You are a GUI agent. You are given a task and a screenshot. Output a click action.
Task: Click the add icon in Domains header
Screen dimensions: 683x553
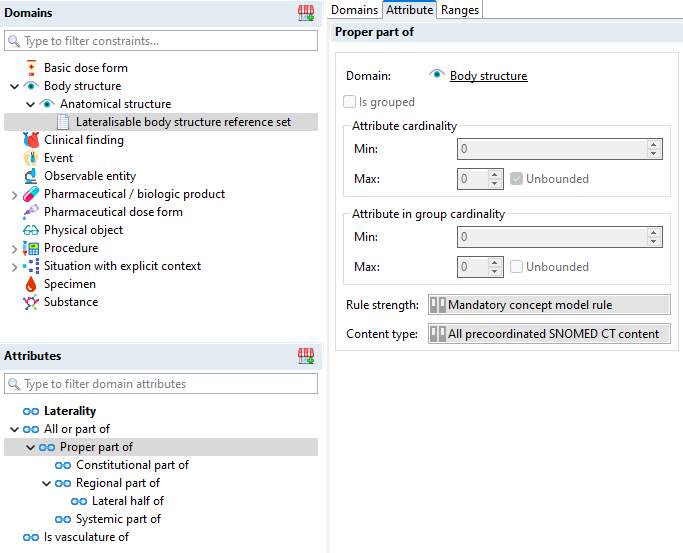coord(306,13)
